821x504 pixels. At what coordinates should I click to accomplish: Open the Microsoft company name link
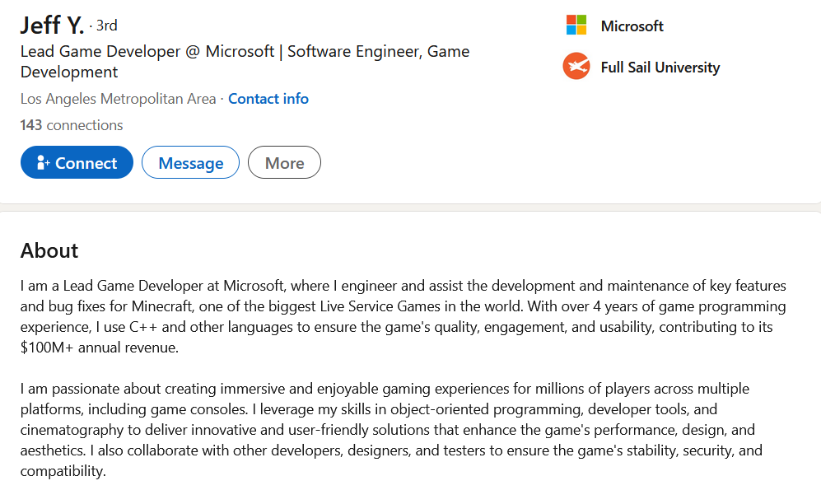click(x=632, y=26)
